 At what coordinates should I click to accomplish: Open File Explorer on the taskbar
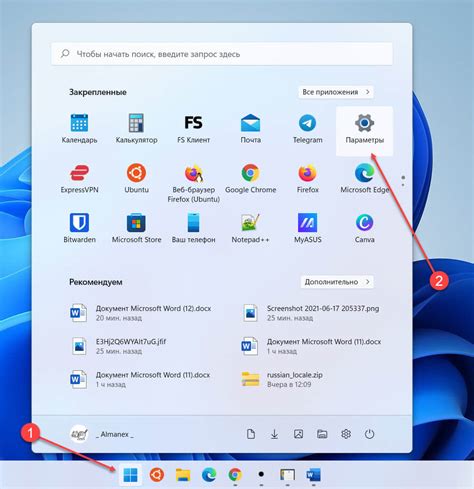183,475
